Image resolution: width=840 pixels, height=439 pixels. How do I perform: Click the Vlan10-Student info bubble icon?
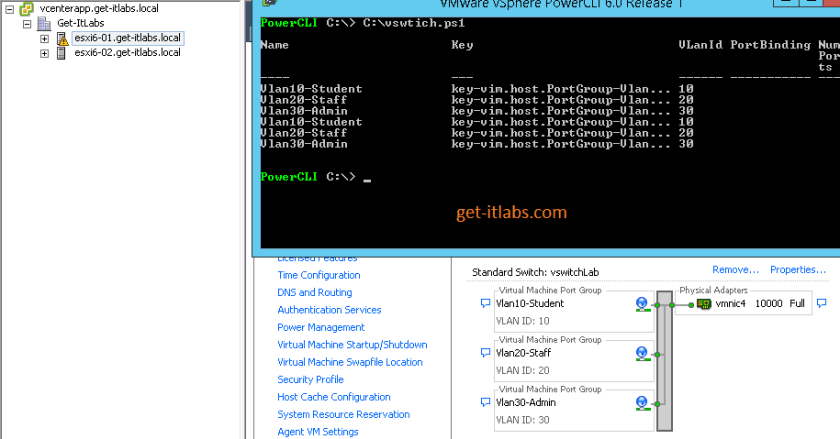[x=485, y=303]
